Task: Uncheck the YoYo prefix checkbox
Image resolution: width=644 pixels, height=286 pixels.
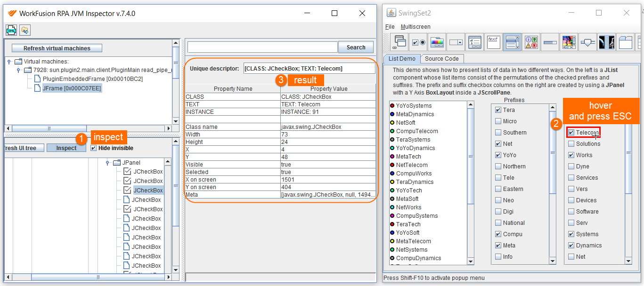Action: pos(498,155)
